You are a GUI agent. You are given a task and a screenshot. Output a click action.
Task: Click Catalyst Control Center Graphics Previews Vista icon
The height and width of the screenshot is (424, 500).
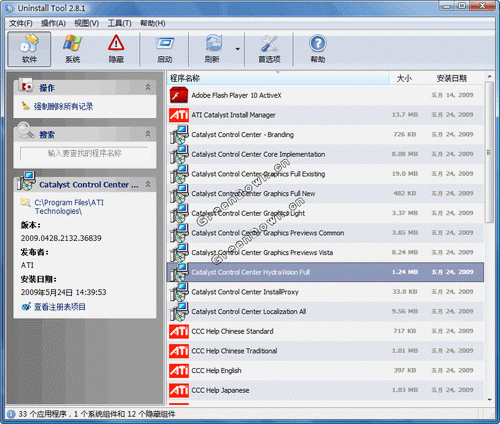click(x=179, y=253)
